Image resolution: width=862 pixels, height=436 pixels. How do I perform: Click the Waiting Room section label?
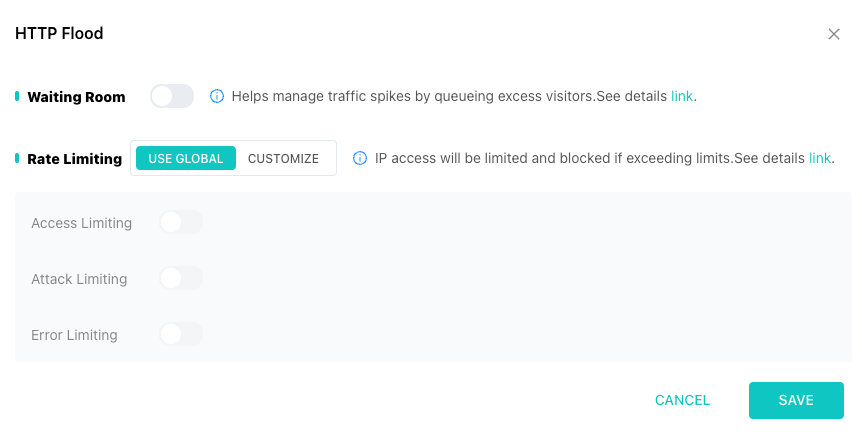point(76,97)
